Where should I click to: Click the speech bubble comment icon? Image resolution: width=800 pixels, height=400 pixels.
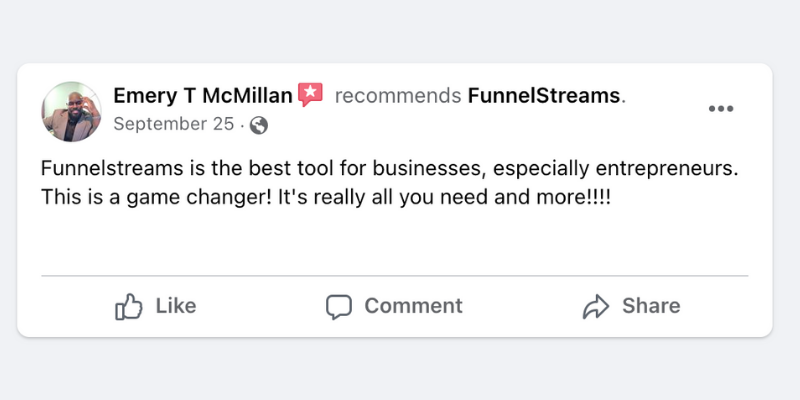[339, 307]
